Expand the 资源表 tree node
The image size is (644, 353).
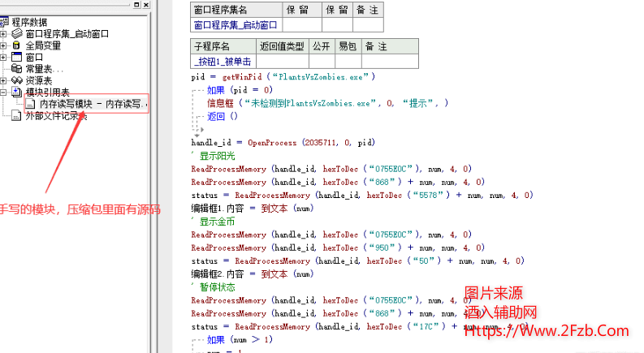4,80
